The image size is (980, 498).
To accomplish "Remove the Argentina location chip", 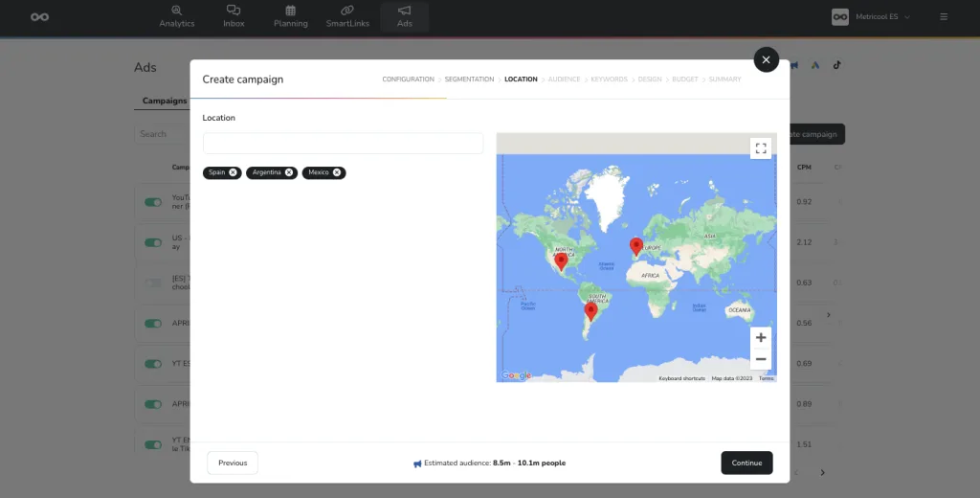I will point(289,172).
